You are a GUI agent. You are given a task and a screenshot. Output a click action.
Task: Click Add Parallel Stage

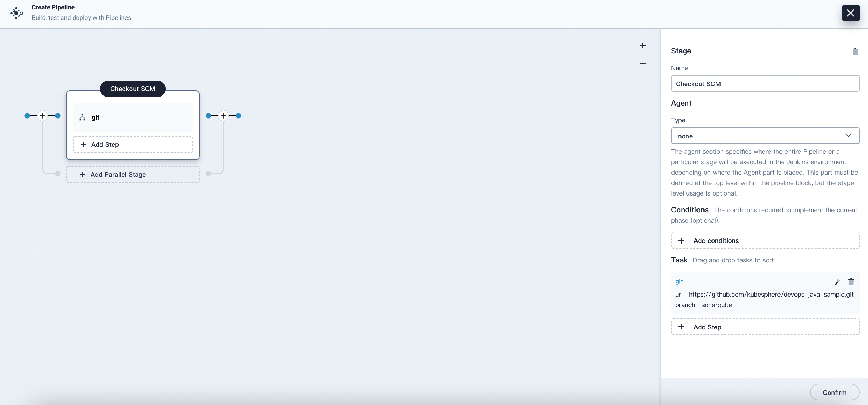(x=133, y=175)
